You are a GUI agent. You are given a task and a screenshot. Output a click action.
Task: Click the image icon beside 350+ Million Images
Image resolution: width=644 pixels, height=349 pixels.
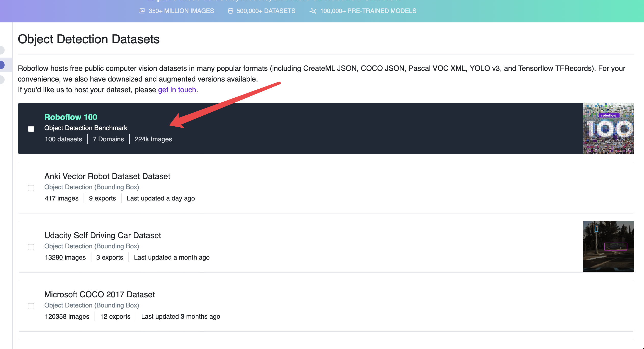point(142,11)
